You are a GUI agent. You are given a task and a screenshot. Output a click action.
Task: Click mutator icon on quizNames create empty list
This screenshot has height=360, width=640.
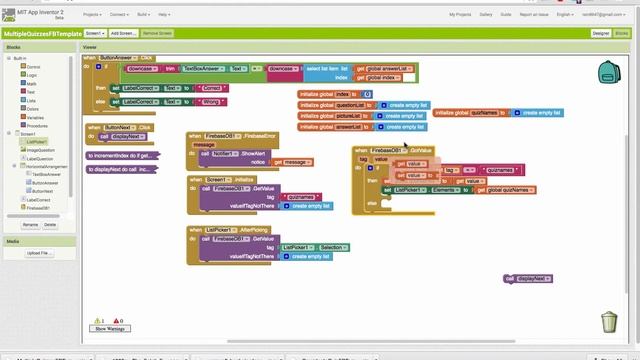pos(517,113)
